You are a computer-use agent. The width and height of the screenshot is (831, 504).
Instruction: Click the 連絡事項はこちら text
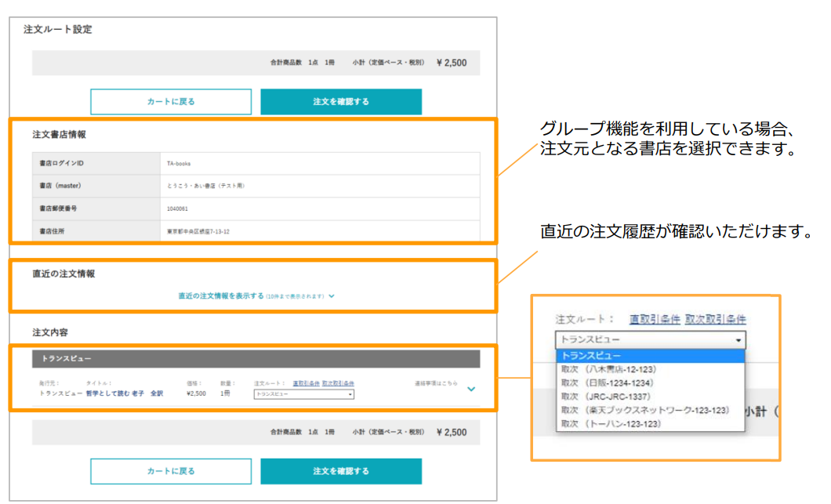(436, 383)
